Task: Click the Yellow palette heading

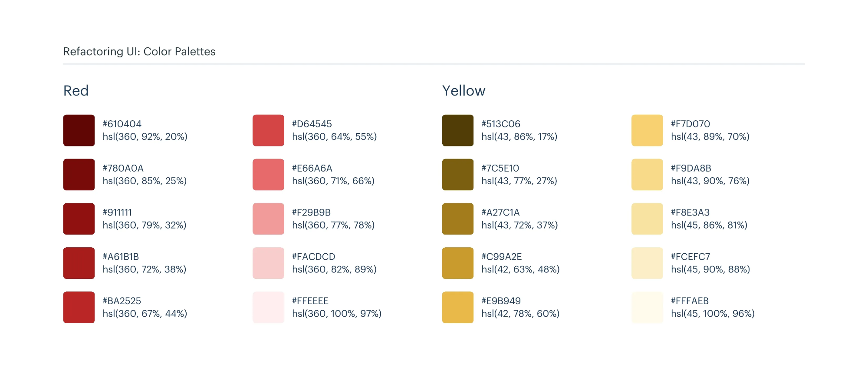Action: click(x=464, y=91)
